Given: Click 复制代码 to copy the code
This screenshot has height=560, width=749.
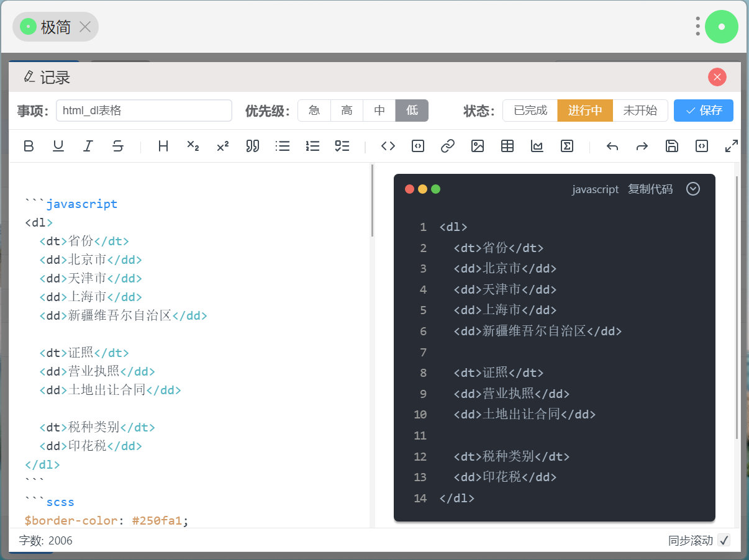Looking at the screenshot, I should 650,189.
